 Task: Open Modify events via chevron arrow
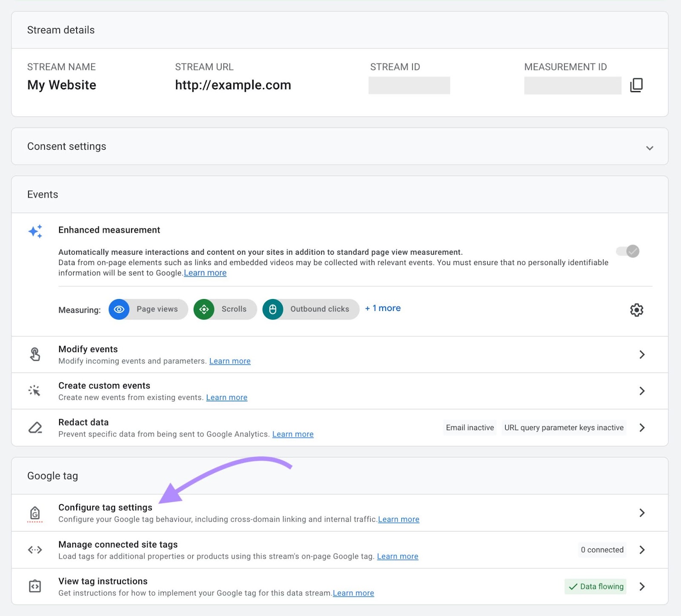[642, 354]
